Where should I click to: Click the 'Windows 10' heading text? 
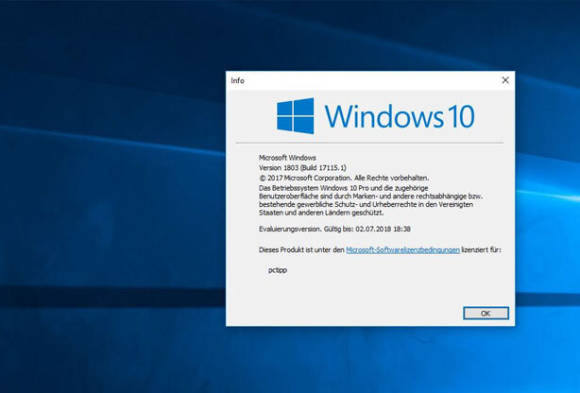(400, 116)
